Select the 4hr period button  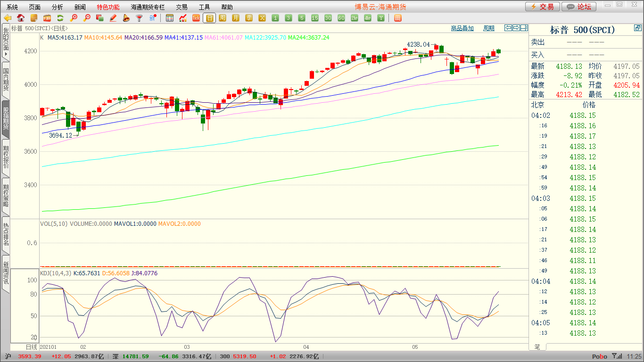pos(368,18)
